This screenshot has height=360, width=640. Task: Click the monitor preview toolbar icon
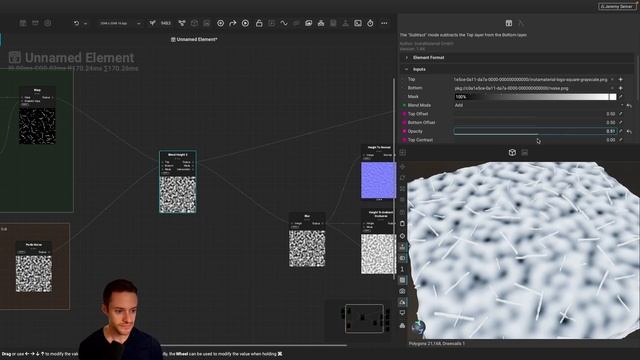[x=358, y=23]
